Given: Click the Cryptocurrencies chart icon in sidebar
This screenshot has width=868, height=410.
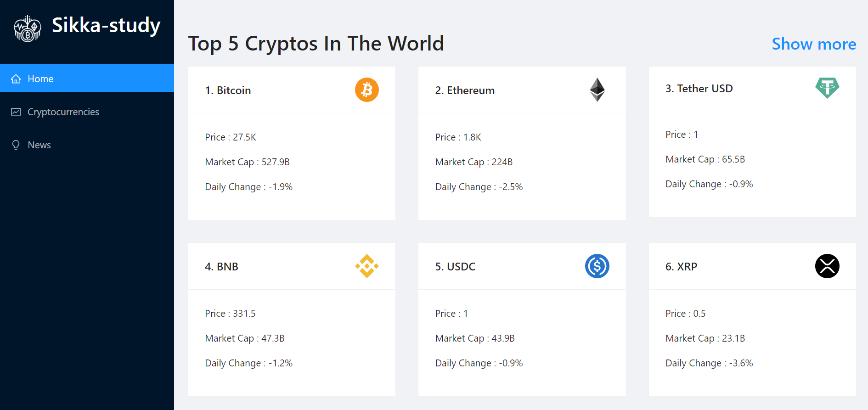Looking at the screenshot, I should [x=16, y=112].
